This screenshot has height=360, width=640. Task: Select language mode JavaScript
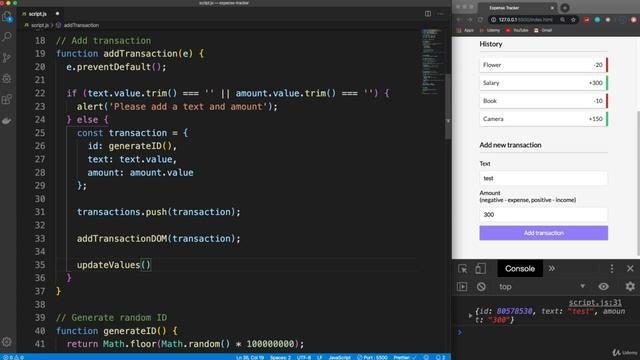pos(339,357)
